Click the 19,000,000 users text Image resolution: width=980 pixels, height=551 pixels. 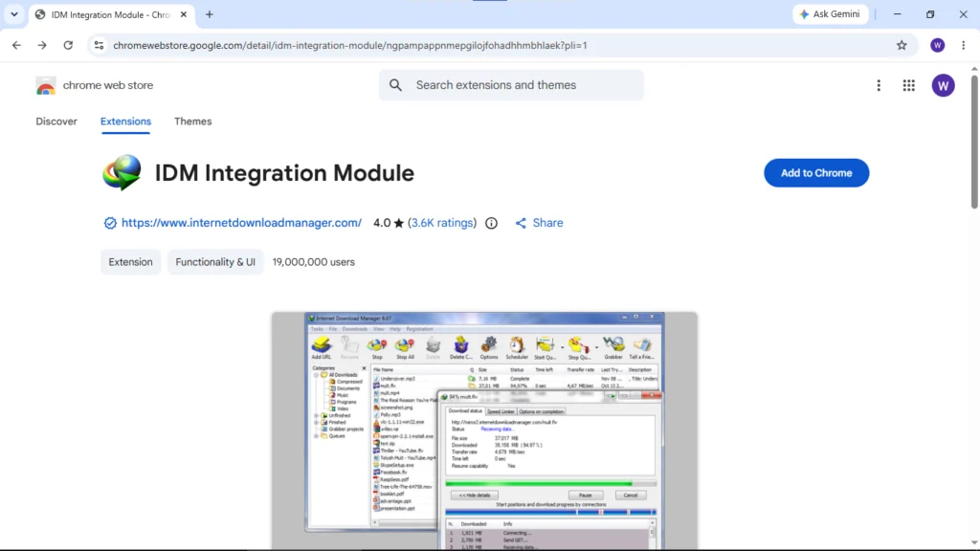[x=313, y=262]
